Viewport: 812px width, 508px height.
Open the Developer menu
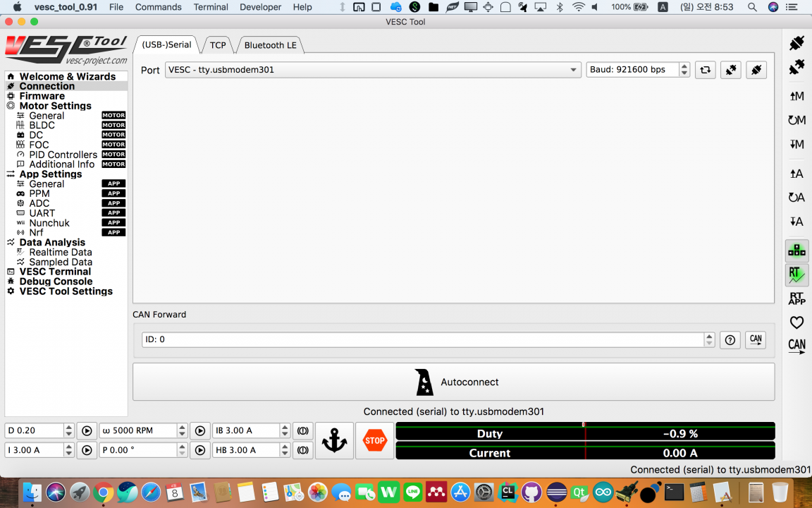(261, 7)
